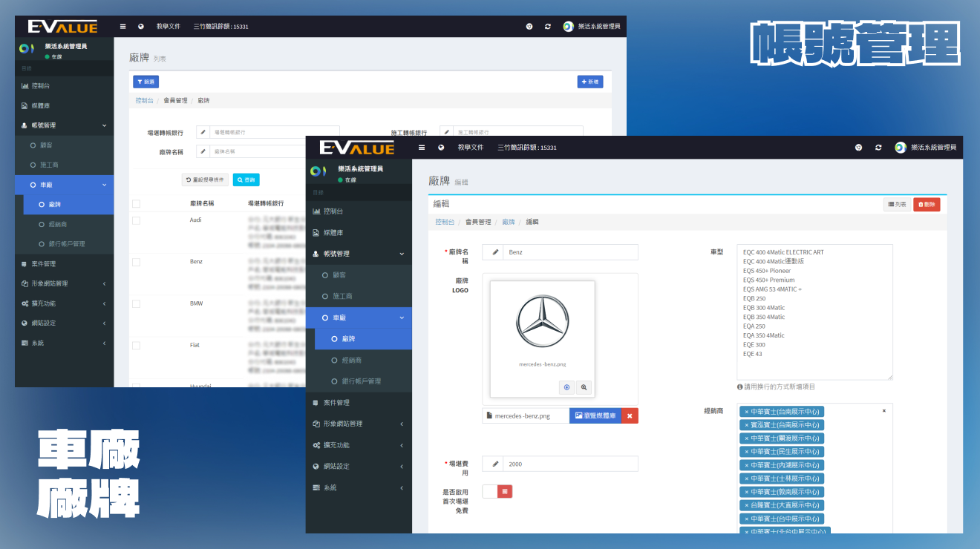Tick the checkbox for the BMW row

coord(136,303)
